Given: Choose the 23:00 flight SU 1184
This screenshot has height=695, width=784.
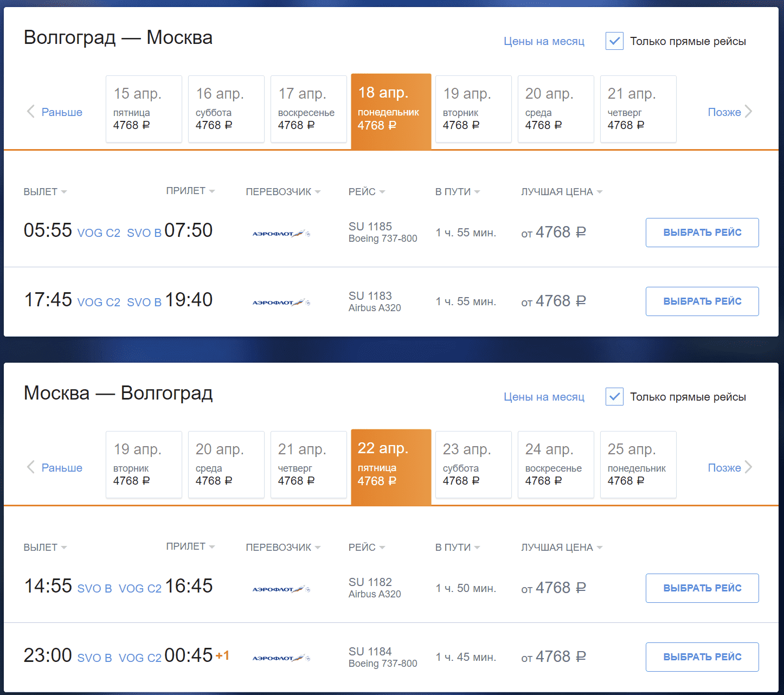Looking at the screenshot, I should tap(702, 657).
